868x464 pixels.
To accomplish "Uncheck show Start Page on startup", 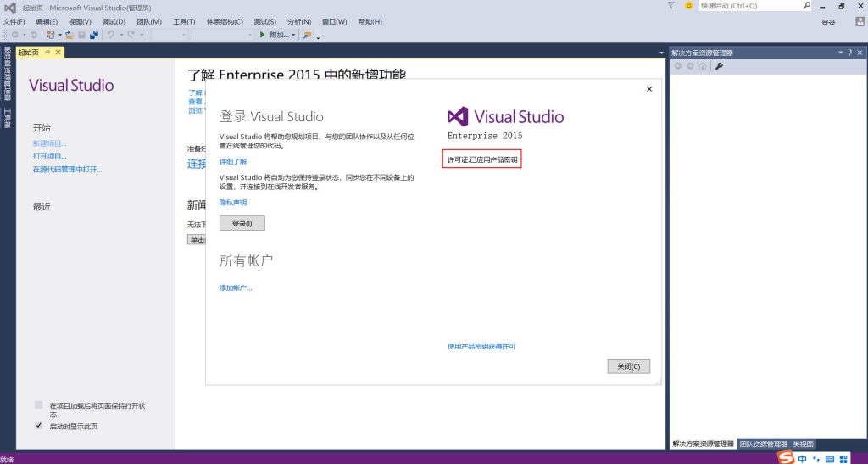I will [38, 426].
